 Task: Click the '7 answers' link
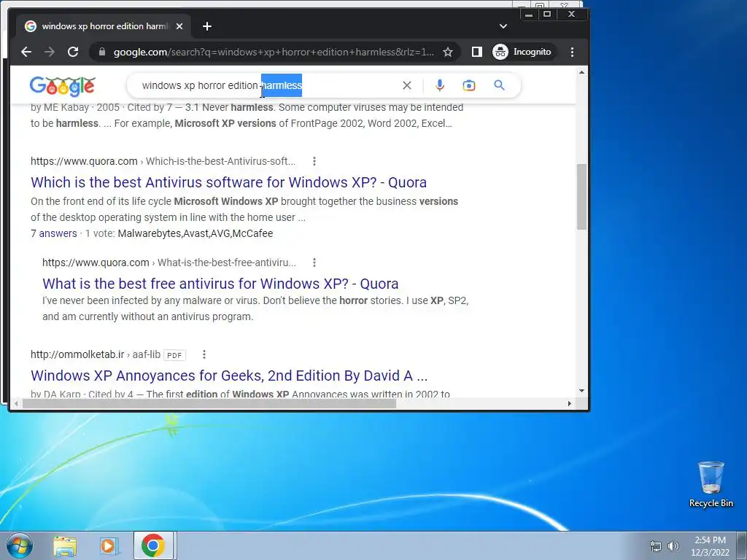tap(54, 233)
